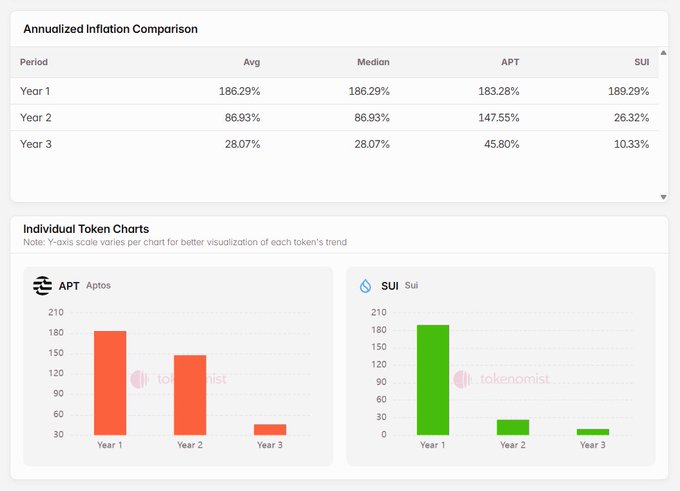Click the 10.33% SUI Year 3 value
Viewport: 680px width, 491px height.
pos(631,144)
